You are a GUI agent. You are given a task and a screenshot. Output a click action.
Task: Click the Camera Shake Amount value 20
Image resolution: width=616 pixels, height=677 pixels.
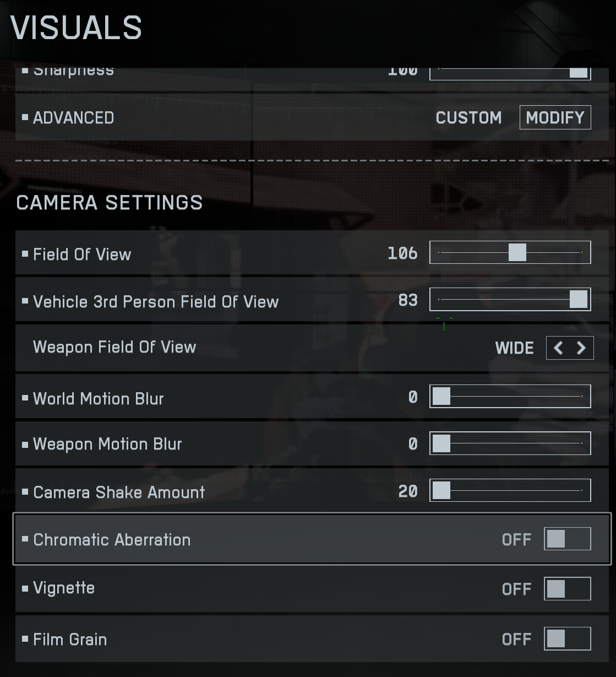(x=408, y=491)
